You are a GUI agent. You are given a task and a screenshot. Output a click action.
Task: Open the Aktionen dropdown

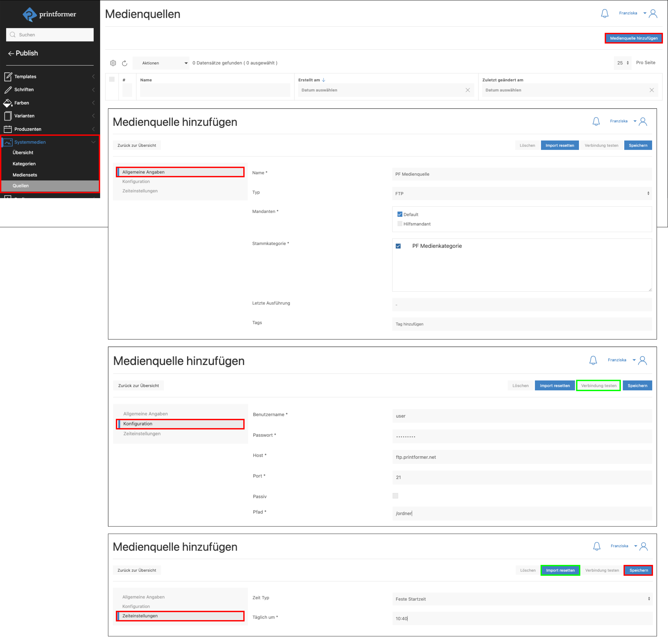click(161, 63)
